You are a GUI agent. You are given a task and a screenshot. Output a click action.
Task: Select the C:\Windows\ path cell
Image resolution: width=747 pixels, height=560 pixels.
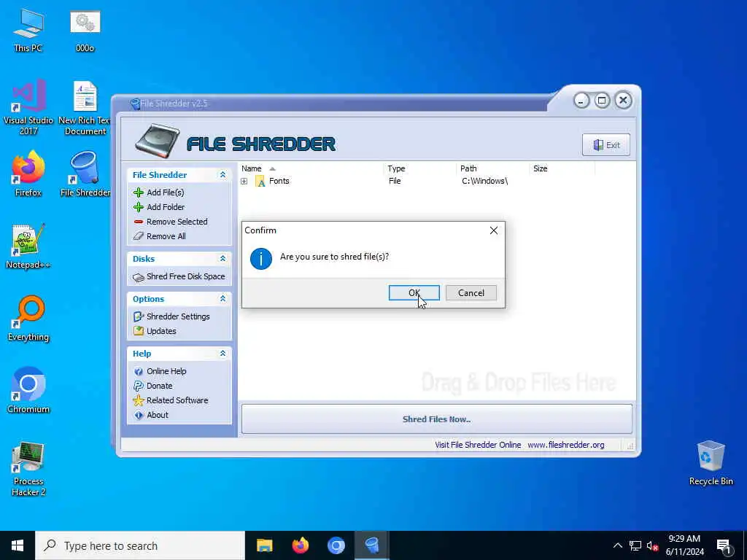click(x=484, y=181)
